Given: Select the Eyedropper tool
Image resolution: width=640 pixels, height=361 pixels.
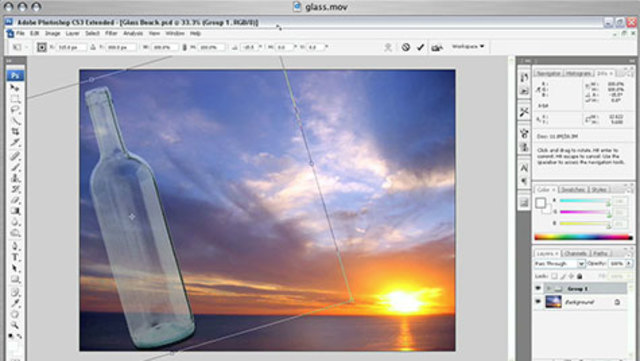Looking at the screenshot, I should point(15,303).
